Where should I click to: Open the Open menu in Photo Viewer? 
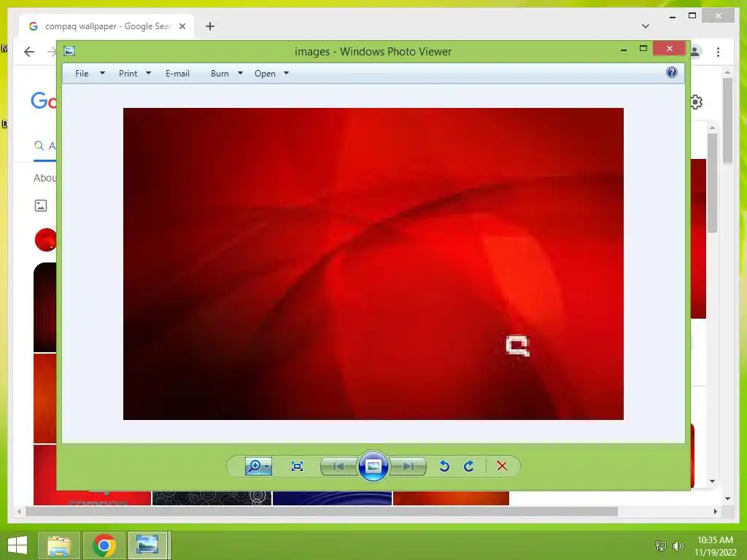(265, 74)
